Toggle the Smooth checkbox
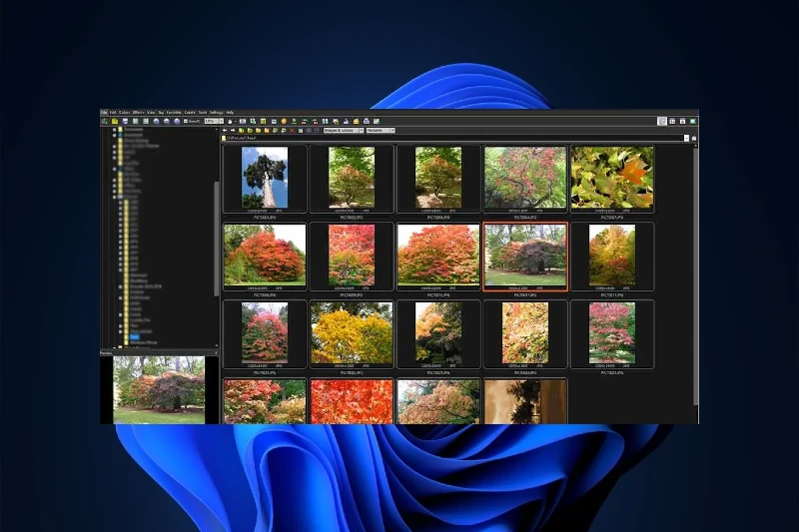The height and width of the screenshot is (532, 799). click(x=192, y=121)
